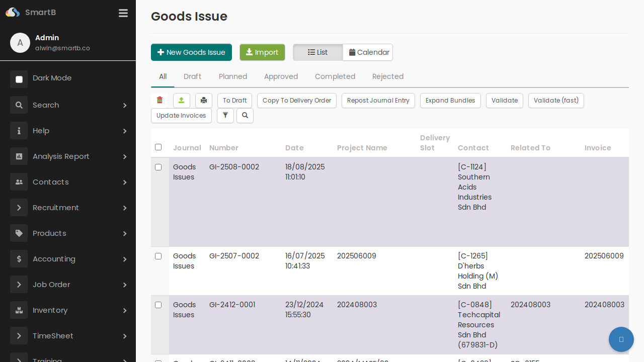Click the printer icon in toolbar
The height and width of the screenshot is (362, 644).
click(204, 101)
